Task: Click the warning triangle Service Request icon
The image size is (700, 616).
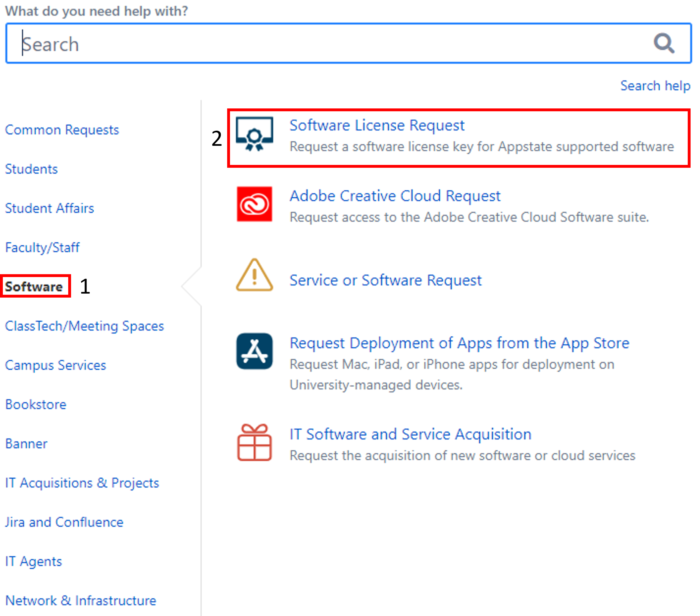Action: pos(254,276)
